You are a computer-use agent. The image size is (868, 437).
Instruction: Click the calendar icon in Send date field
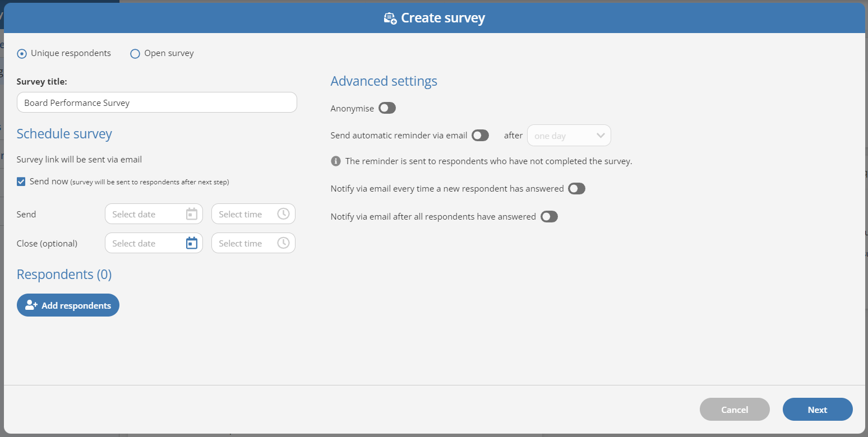click(192, 214)
